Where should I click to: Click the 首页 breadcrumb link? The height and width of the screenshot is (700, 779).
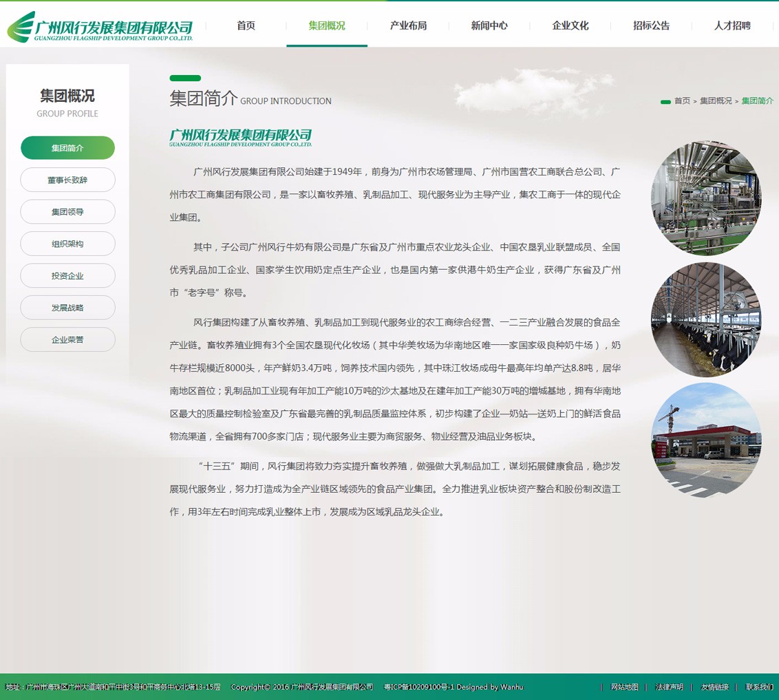[x=682, y=101]
